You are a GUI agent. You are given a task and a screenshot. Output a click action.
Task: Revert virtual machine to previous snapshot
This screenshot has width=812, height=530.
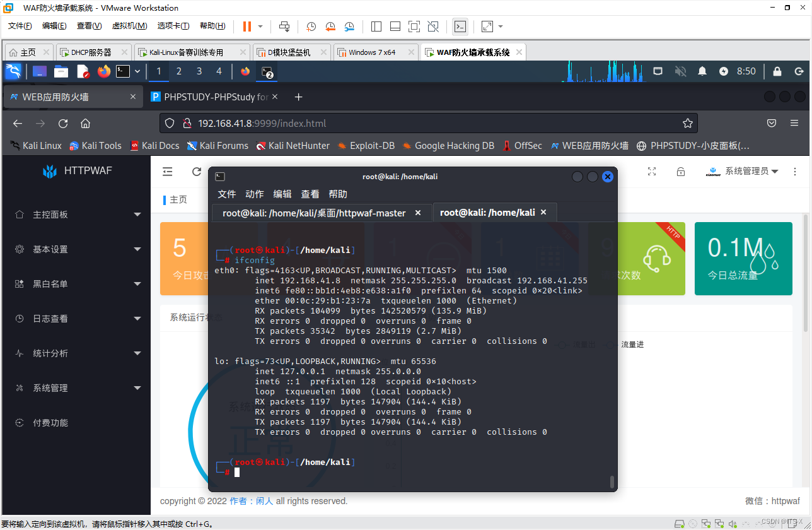[x=330, y=26]
